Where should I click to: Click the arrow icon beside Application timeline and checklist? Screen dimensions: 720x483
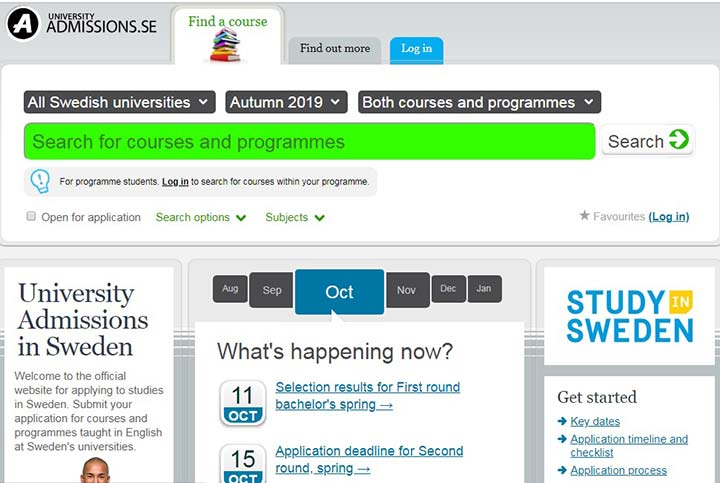pos(562,438)
